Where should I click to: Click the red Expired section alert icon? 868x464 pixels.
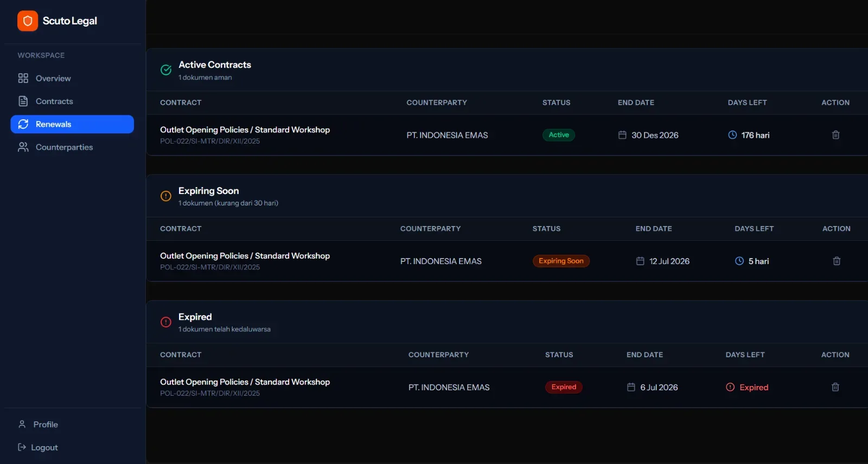tap(166, 322)
